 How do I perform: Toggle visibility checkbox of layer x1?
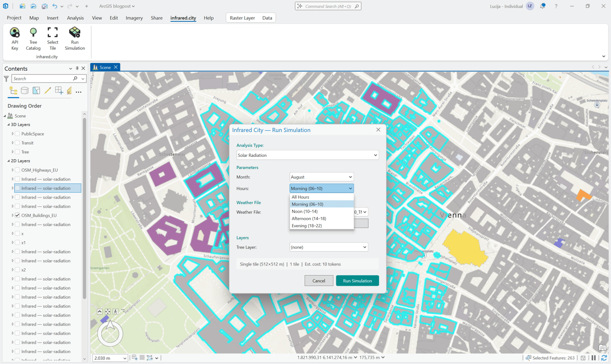(18, 242)
